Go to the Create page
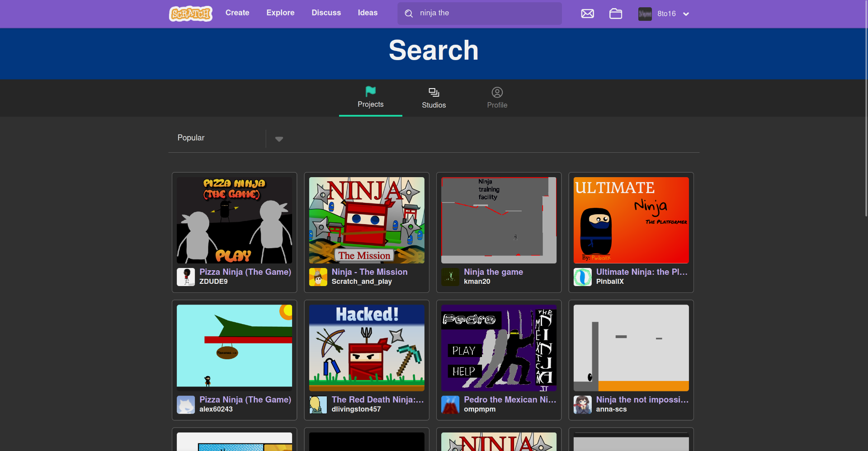868x451 pixels. [x=237, y=13]
